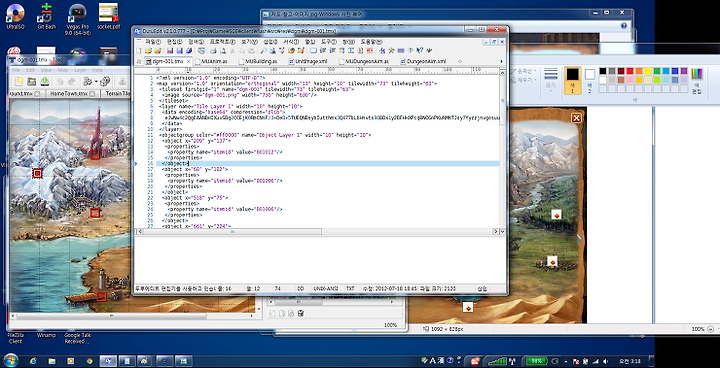The width and height of the screenshot is (720, 368).
Task: Switch to the MUAnim.as tab in DuruEdit
Action: [x=212, y=61]
